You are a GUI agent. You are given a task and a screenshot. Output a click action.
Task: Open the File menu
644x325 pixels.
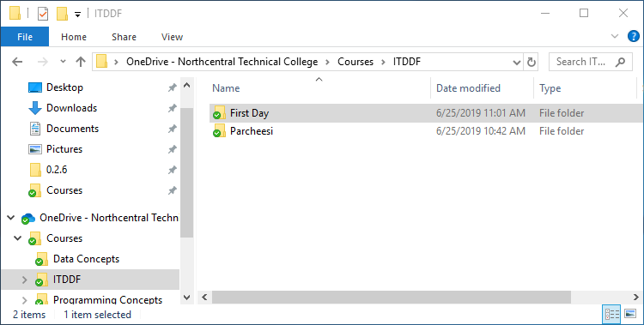[x=25, y=37]
